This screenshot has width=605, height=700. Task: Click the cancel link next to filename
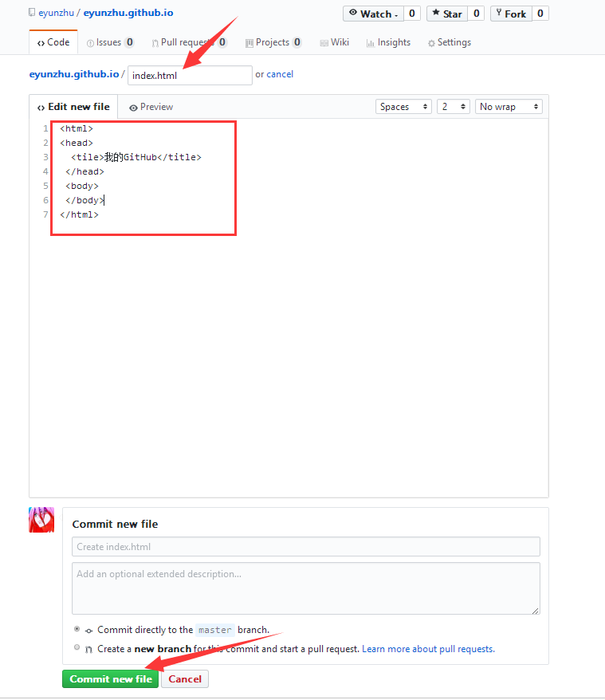point(280,74)
